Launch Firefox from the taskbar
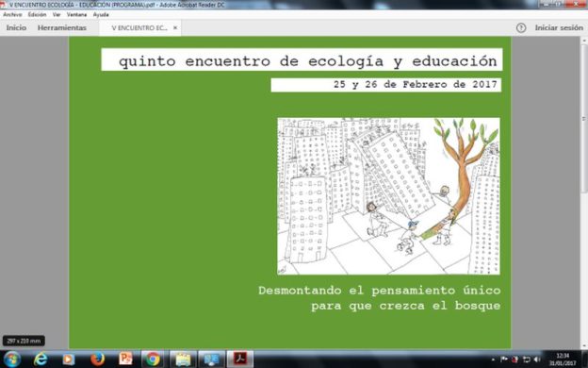The height and width of the screenshot is (368, 588). click(x=97, y=359)
